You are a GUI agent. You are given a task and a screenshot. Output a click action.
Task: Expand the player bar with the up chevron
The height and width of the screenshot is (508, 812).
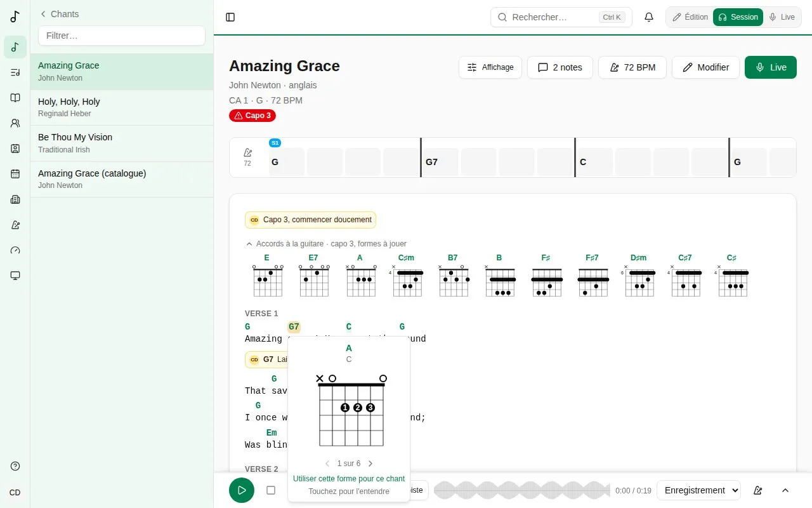click(x=785, y=490)
